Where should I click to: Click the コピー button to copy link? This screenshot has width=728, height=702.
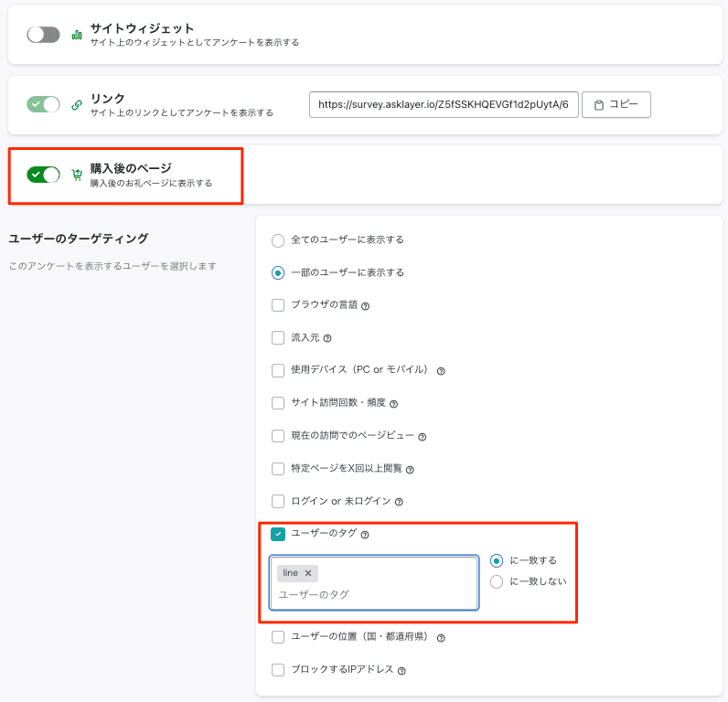click(x=616, y=105)
